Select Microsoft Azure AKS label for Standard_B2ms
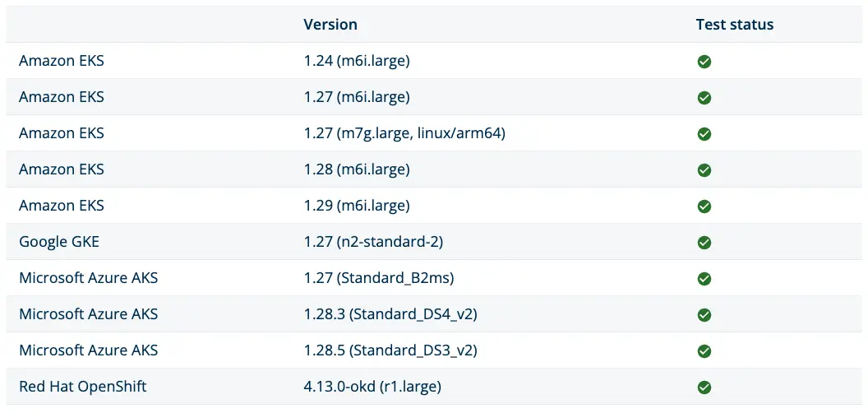868x413 pixels. tap(89, 278)
